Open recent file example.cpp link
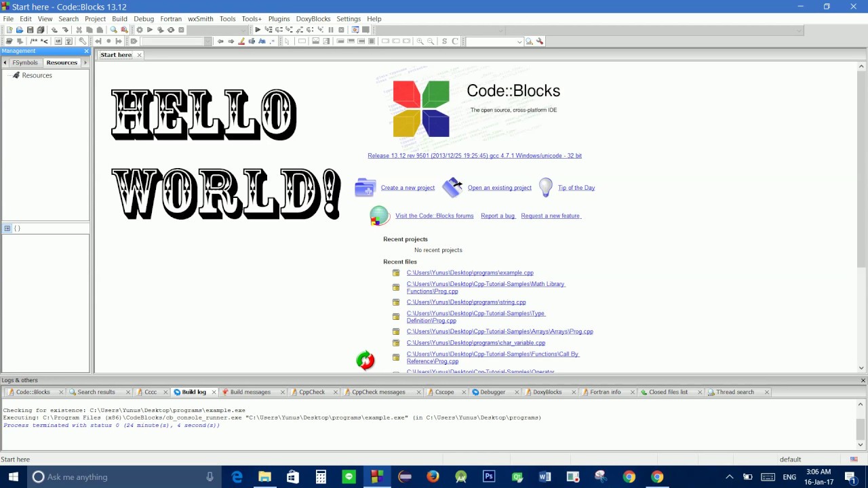The height and width of the screenshot is (488, 868). click(470, 272)
